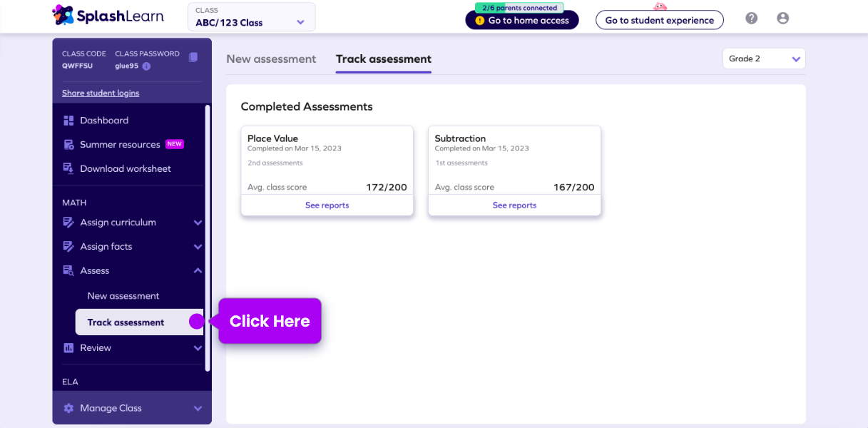Click the class password info icon
Image resolution: width=868 pixels, height=428 pixels.
[146, 66]
